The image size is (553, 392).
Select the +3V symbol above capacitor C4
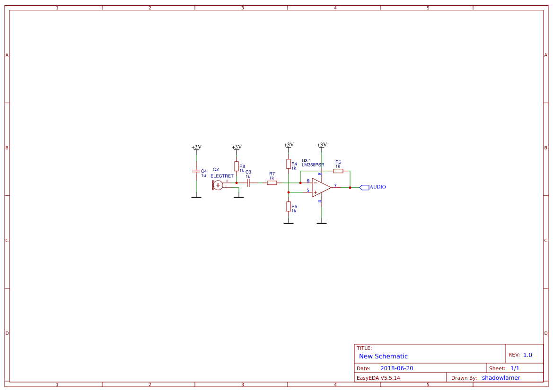(197, 147)
